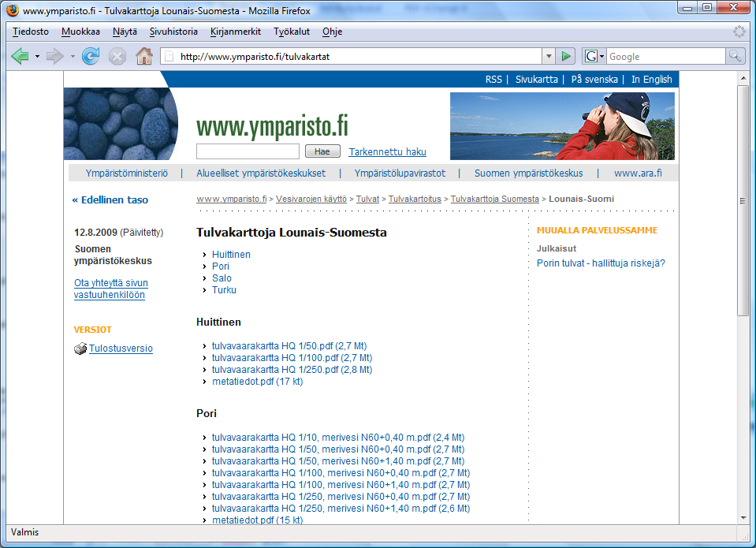Click the woman with binoculars banner image
The height and width of the screenshot is (548, 756).
[562, 126]
